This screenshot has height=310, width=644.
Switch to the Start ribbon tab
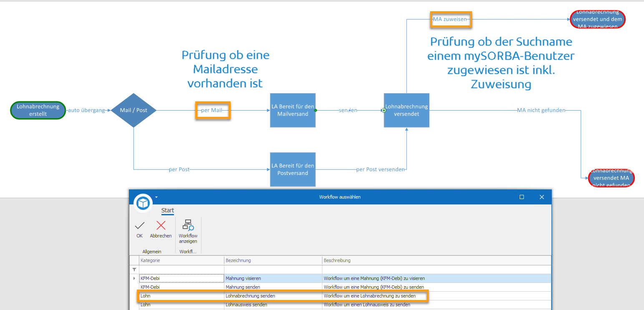coord(167,210)
